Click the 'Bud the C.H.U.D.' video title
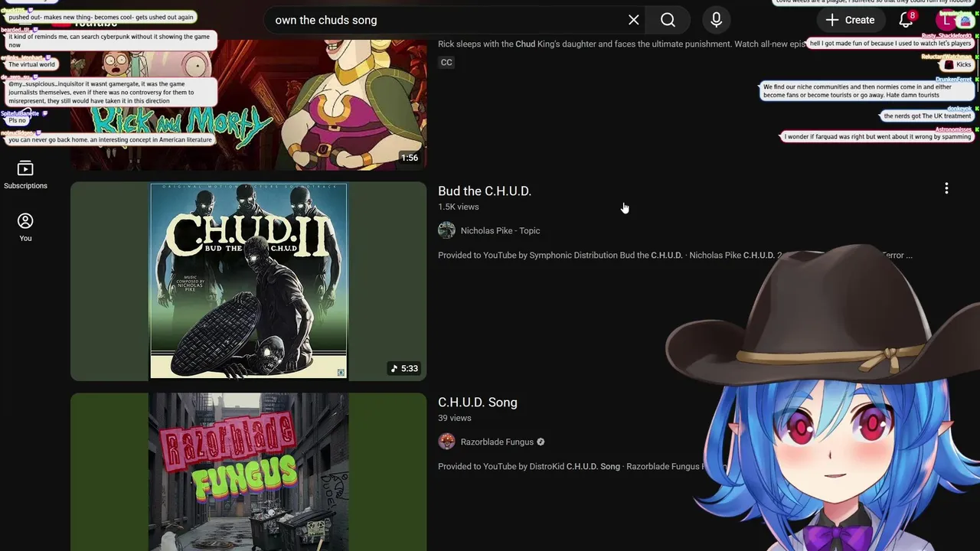980x551 pixels. click(485, 191)
